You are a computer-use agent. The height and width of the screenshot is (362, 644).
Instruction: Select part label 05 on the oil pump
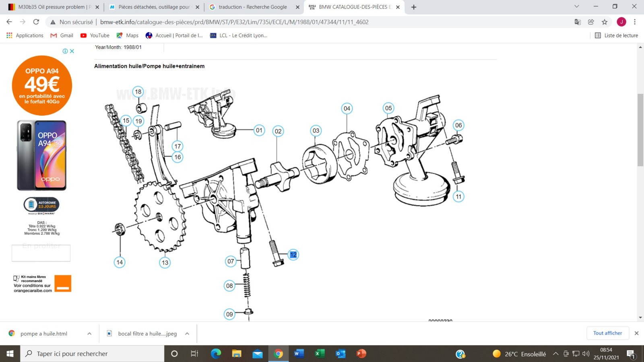tap(388, 108)
